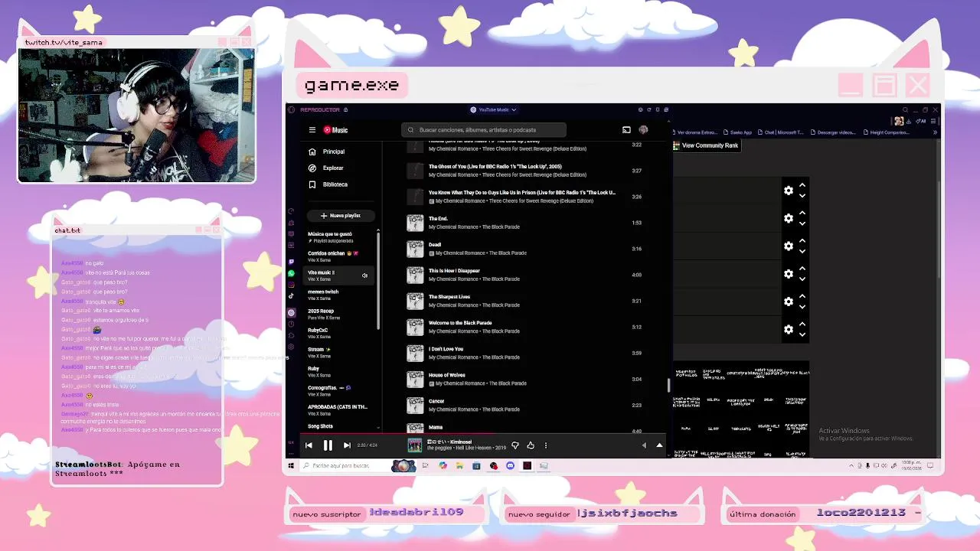This screenshot has width=980, height=551.
Task: Create a playlist with Nueva playlist
Action: click(x=341, y=216)
